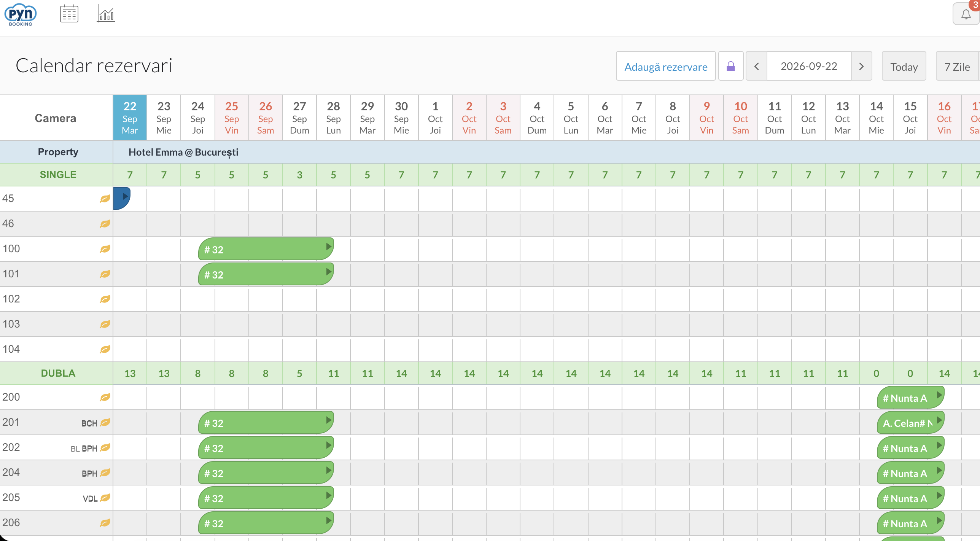Click the Camera column header
980x541 pixels.
pyautogui.click(x=56, y=118)
